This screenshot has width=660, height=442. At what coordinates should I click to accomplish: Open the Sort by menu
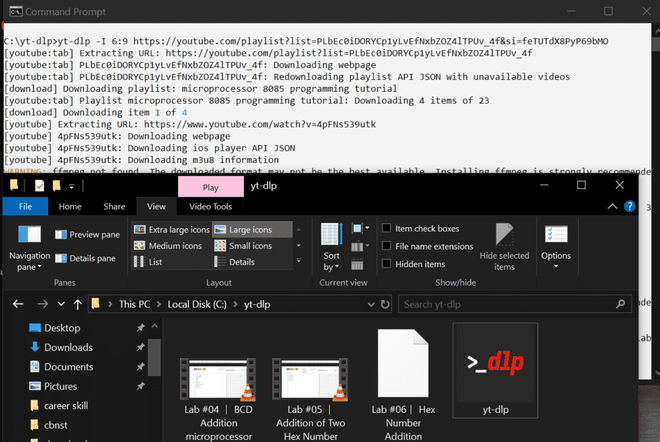coord(331,247)
